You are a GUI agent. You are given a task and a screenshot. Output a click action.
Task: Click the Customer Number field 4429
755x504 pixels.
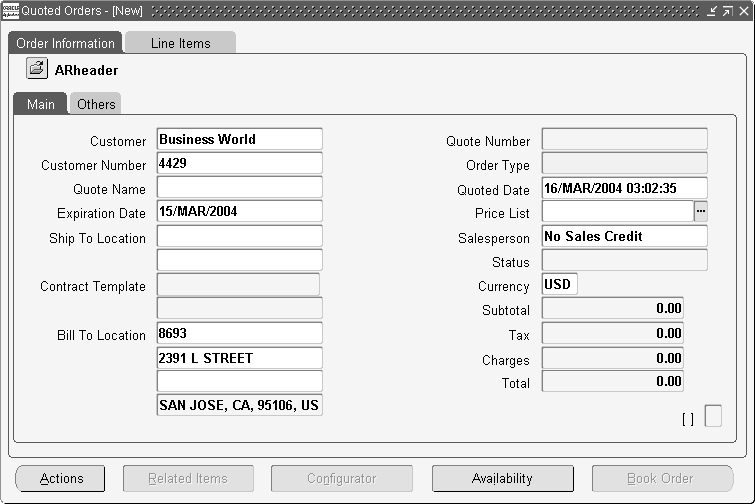[x=240, y=163]
